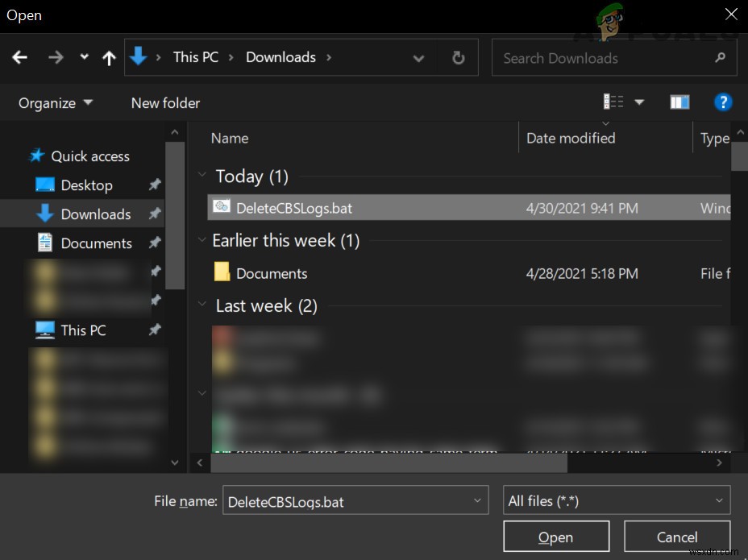Viewport: 748px width, 560px height.
Task: Collapse the Today file group
Action: point(202,175)
